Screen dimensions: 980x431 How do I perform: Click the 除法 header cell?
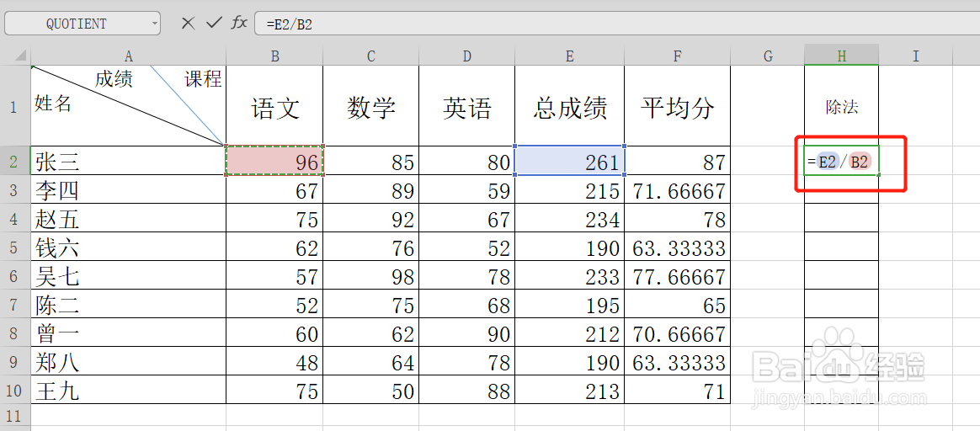(x=842, y=106)
